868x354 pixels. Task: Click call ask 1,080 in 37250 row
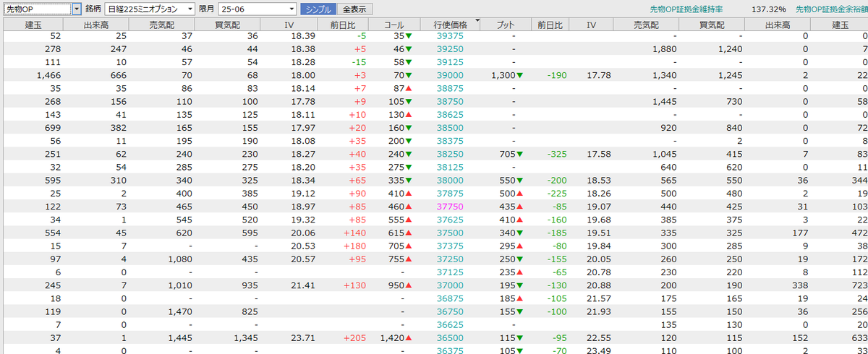tap(179, 259)
